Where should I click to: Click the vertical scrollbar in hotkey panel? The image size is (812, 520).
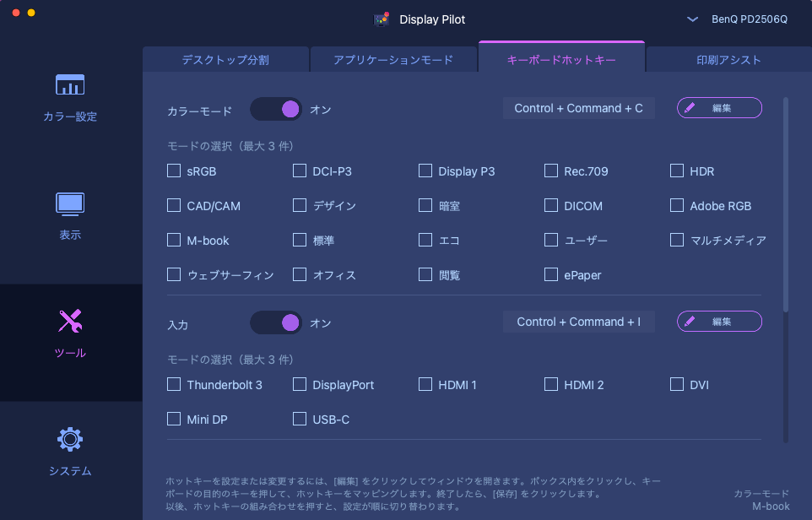pos(786,204)
